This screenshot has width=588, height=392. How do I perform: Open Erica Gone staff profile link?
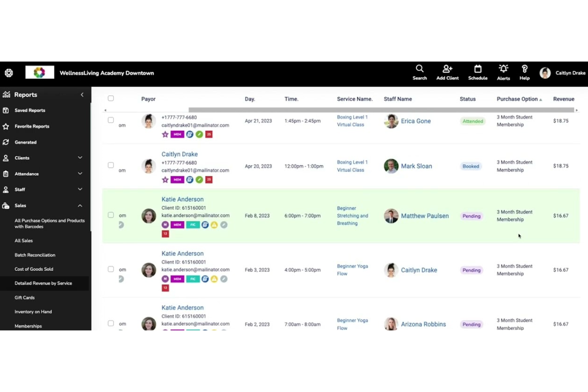[x=416, y=121]
